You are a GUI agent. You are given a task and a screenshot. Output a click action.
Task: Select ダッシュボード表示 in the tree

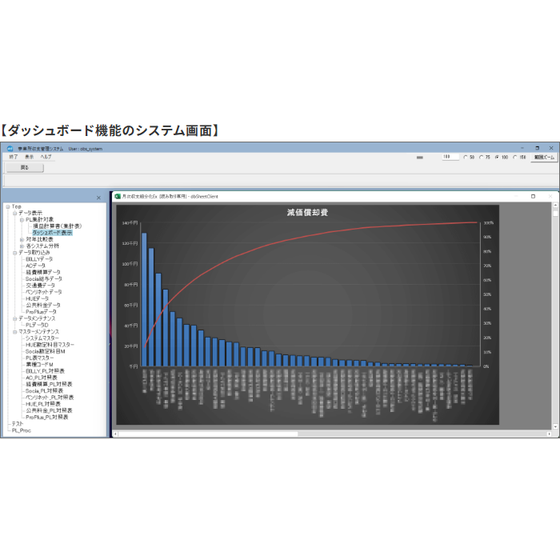[x=52, y=233]
